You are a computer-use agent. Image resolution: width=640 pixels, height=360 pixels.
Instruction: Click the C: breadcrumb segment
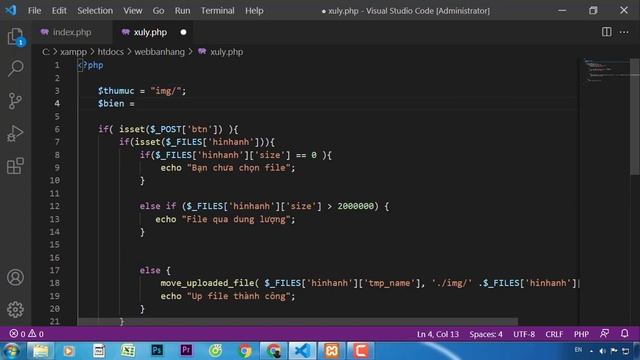point(46,52)
